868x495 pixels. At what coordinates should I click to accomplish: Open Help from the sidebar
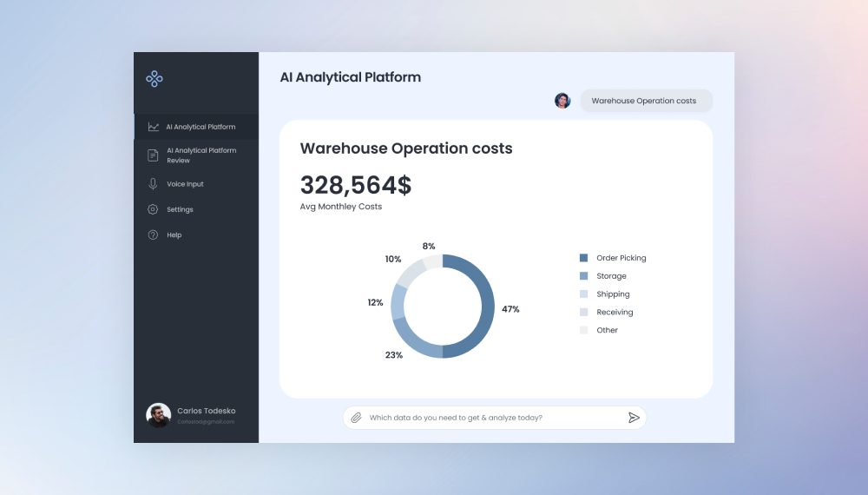point(196,234)
